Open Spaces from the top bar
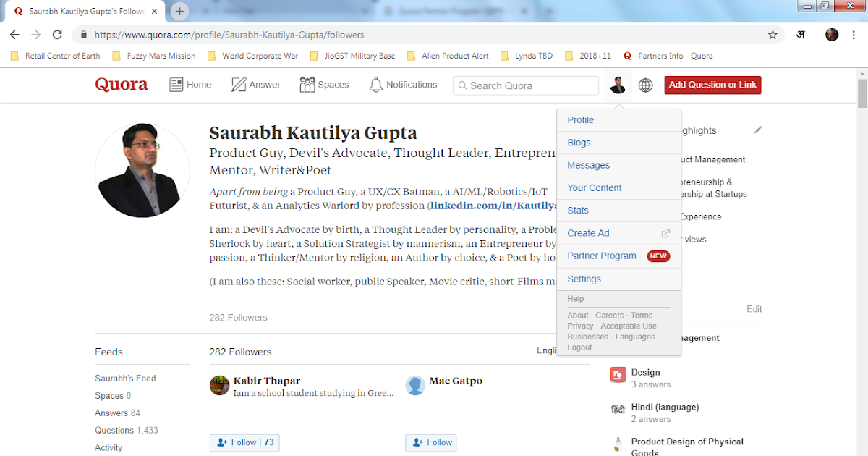 pos(324,85)
